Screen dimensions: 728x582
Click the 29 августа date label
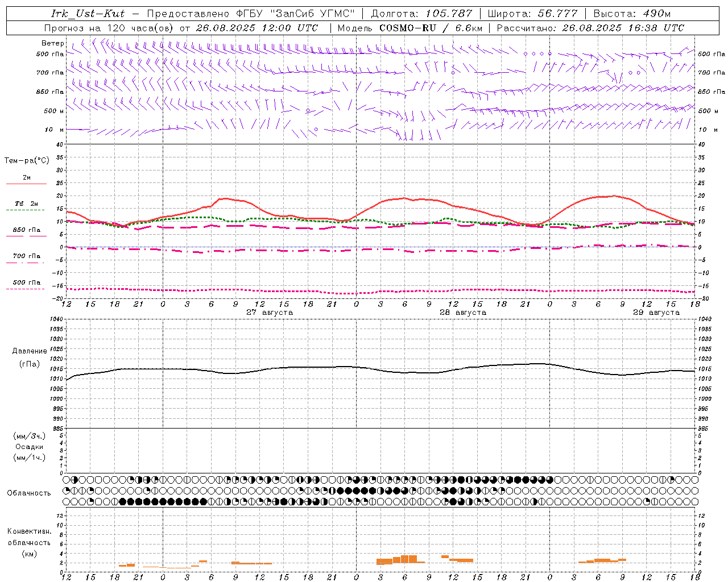(x=656, y=313)
